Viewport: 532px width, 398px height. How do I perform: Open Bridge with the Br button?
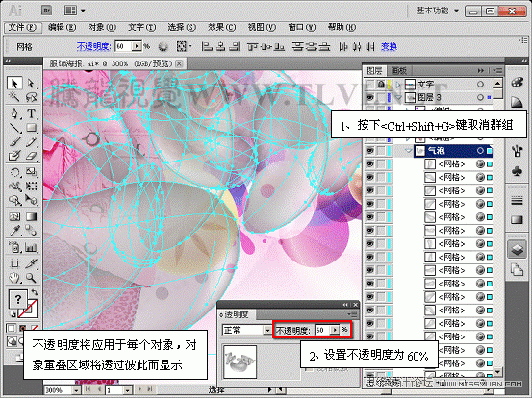tap(46, 11)
